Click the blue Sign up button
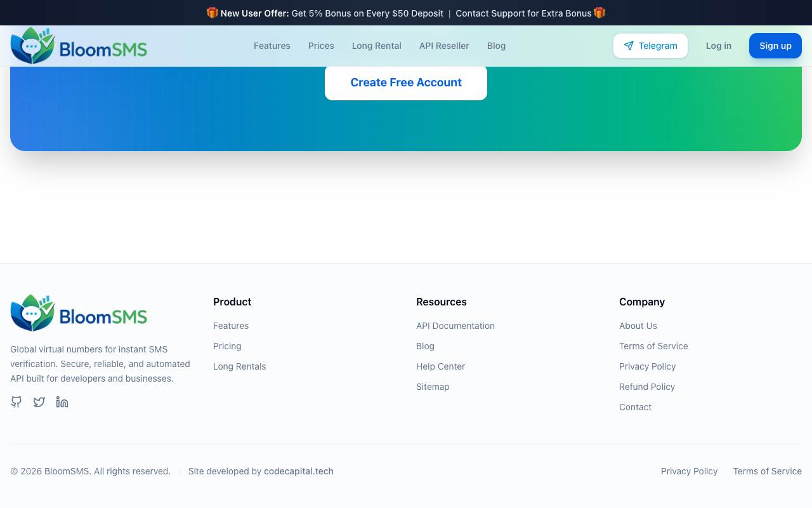812x508 pixels. pos(775,46)
